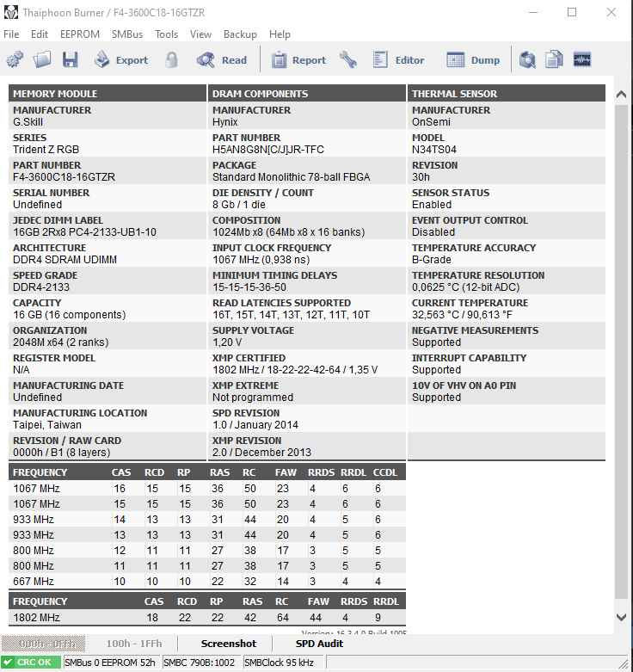Viewport: 633px width, 672px height.
Task: Click the 1,20 V supply voltage value
Action: pyautogui.click(x=227, y=342)
